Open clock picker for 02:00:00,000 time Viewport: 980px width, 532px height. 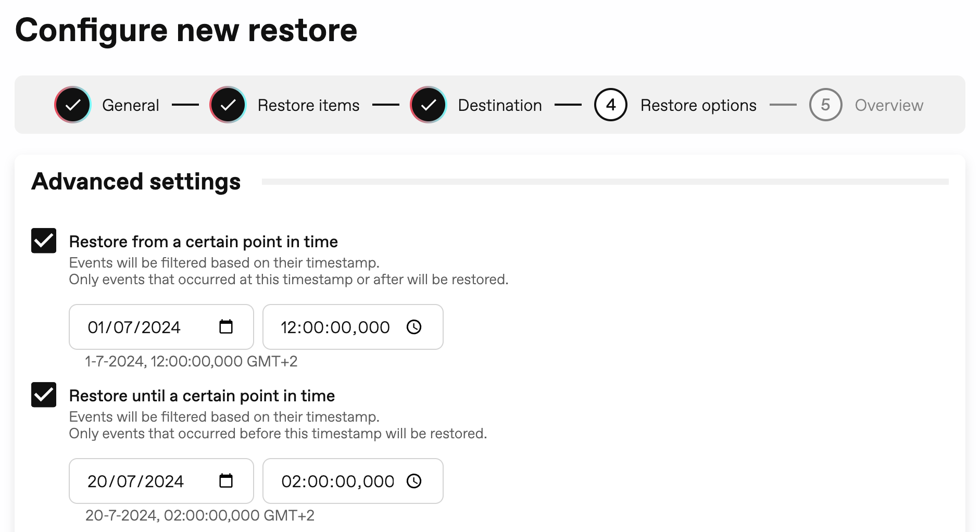pyautogui.click(x=414, y=481)
